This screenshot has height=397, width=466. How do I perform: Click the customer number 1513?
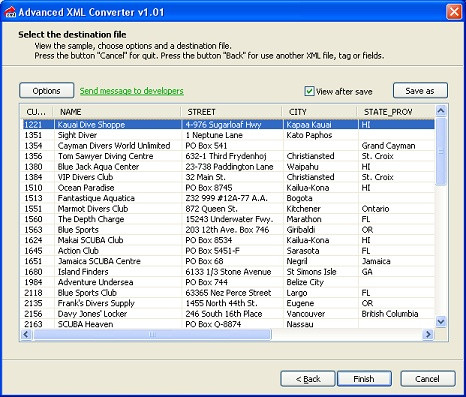pos(33,198)
